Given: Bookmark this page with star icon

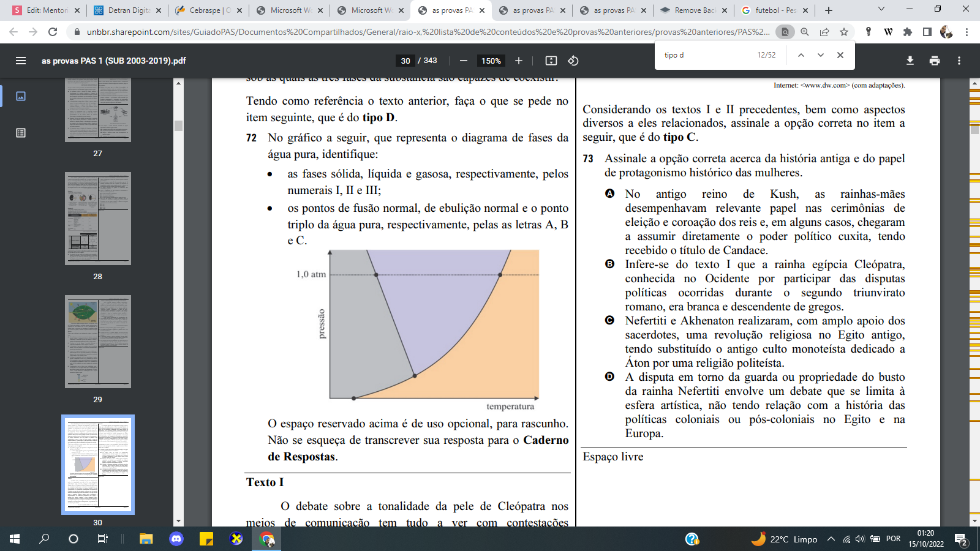Looking at the screenshot, I should click(x=844, y=32).
